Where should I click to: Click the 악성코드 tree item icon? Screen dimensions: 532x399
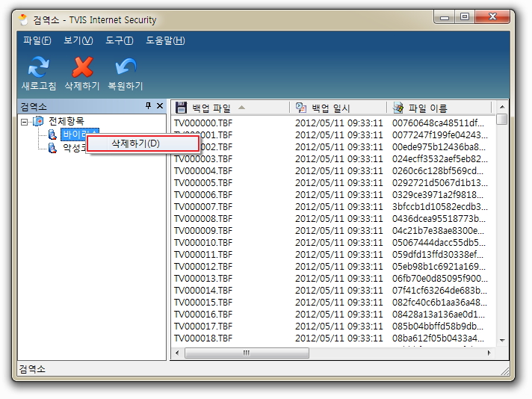[x=52, y=148]
